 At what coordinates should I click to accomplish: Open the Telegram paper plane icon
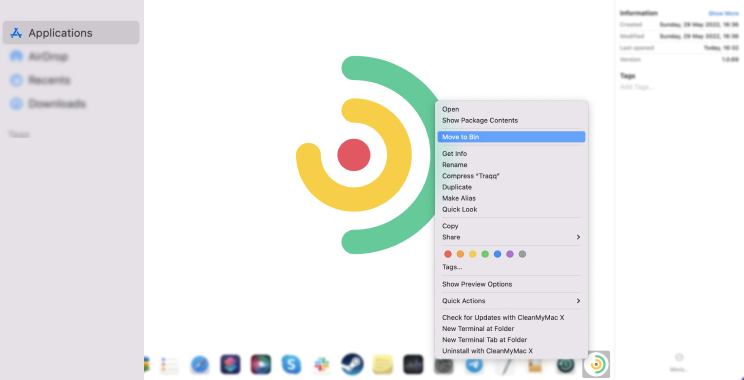[x=474, y=365]
